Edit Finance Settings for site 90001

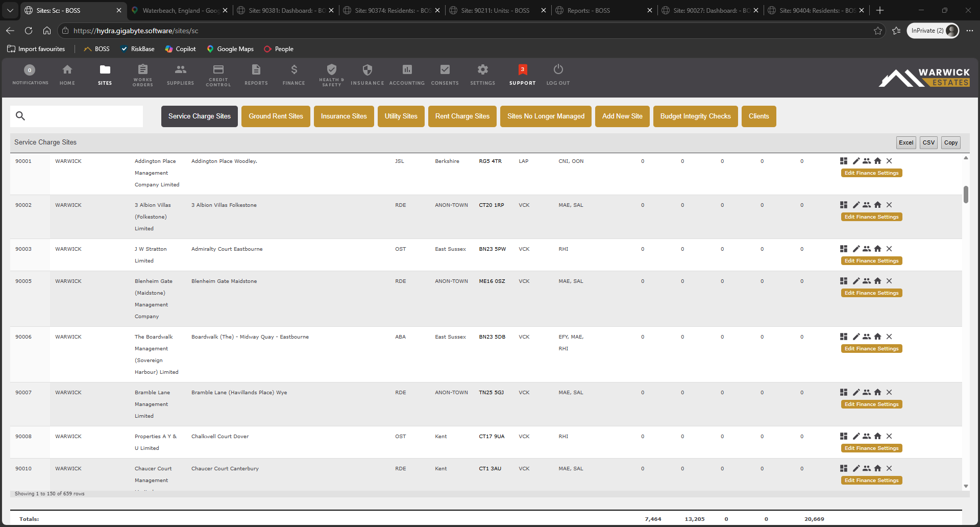(872, 173)
